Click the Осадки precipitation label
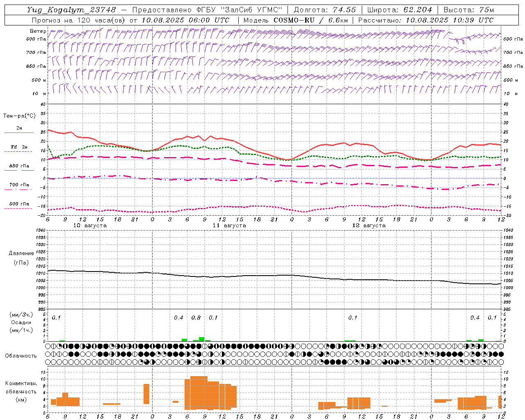 click(21, 322)
